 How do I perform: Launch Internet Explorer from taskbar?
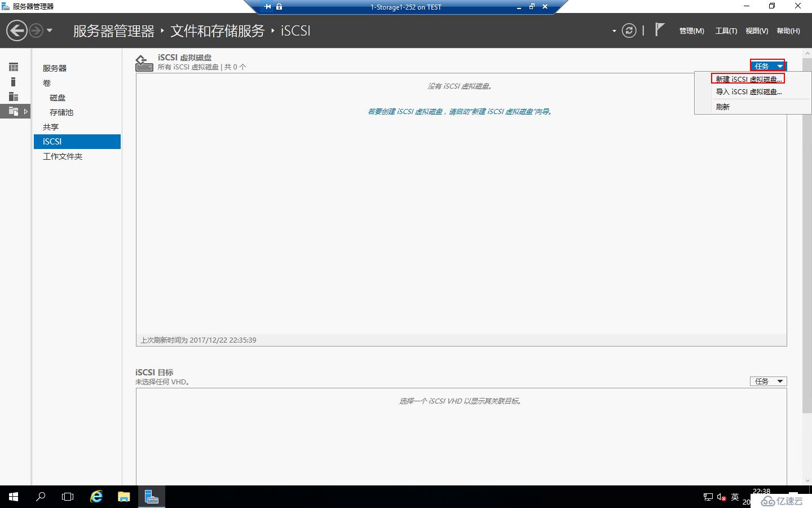tap(96, 497)
